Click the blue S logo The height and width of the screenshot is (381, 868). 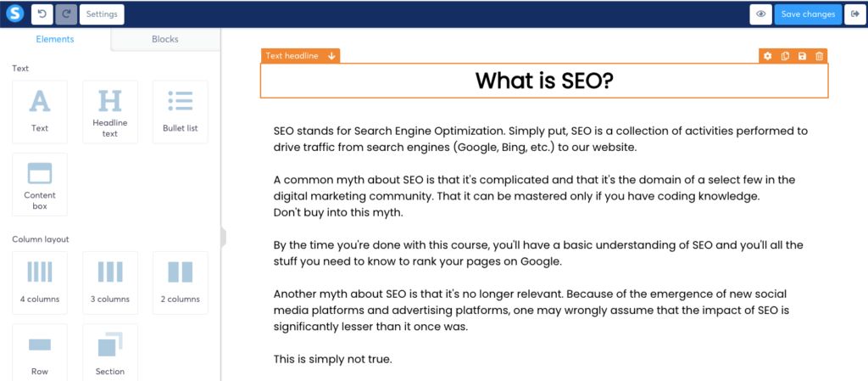(x=14, y=14)
